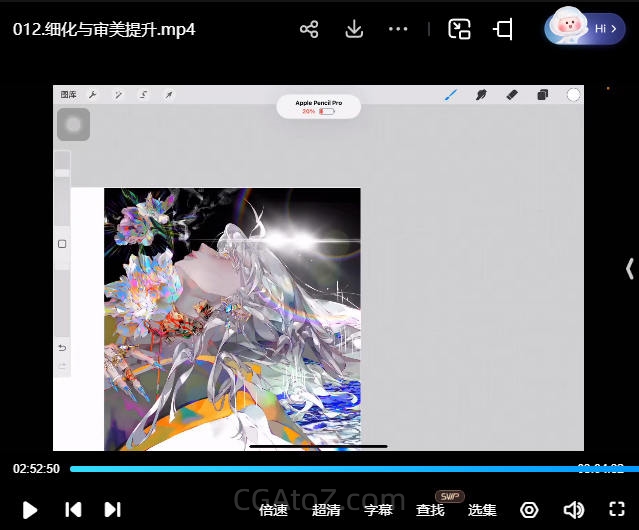The width and height of the screenshot is (639, 530).
Task: Open the circular player settings icon
Action: pyautogui.click(x=530, y=510)
